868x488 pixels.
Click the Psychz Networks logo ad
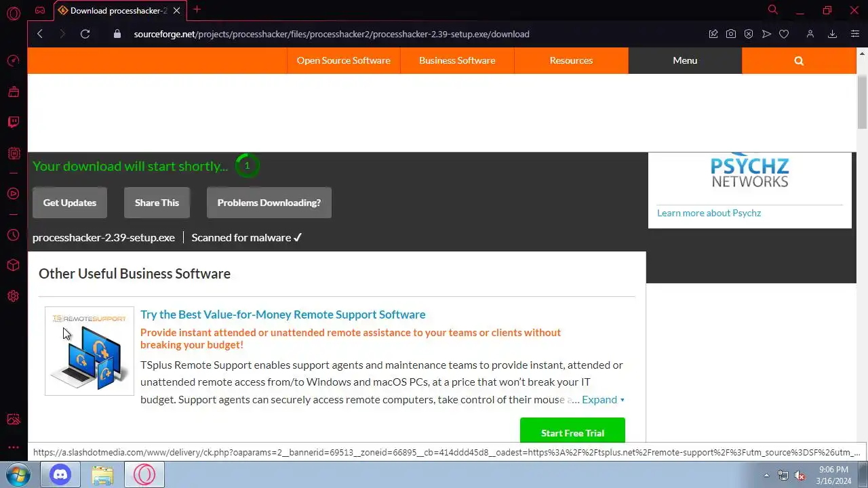pyautogui.click(x=749, y=171)
